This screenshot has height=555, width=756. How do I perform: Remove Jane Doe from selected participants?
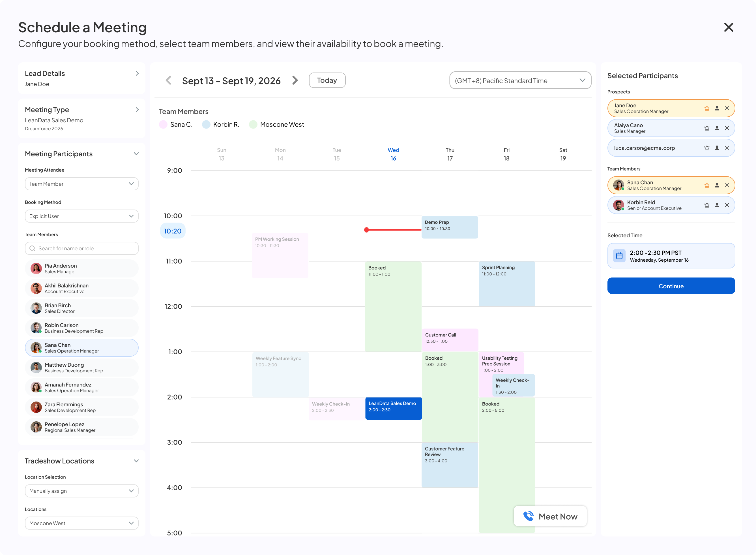(727, 108)
